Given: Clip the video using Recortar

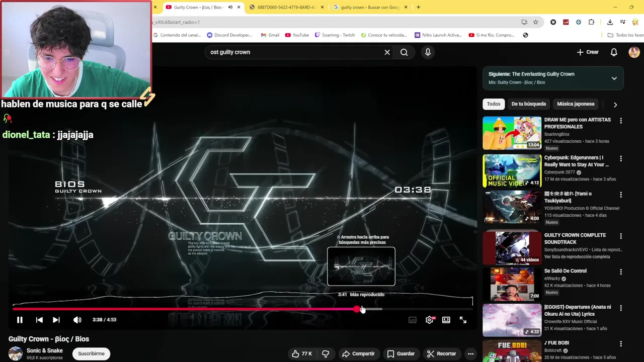Looking at the screenshot, I should click(x=441, y=353).
